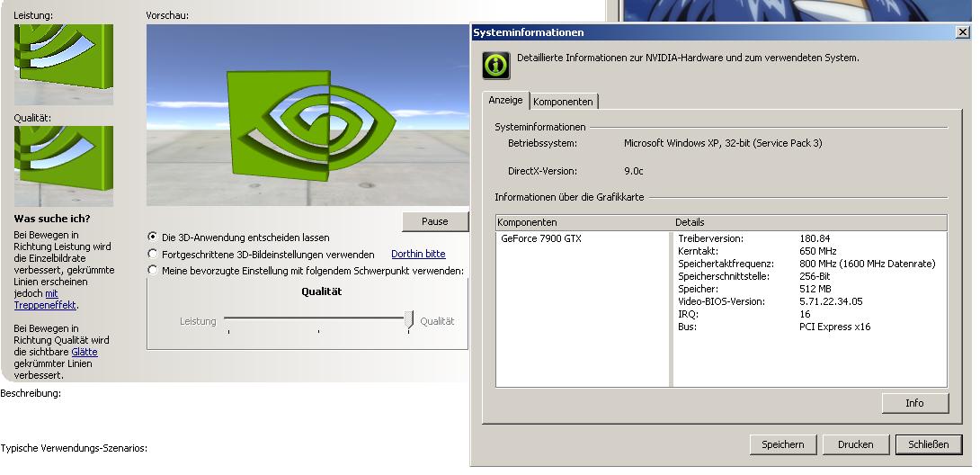
Task: Click the 'Typische Verwendungs-Szenarios:' label
Action: point(74,448)
